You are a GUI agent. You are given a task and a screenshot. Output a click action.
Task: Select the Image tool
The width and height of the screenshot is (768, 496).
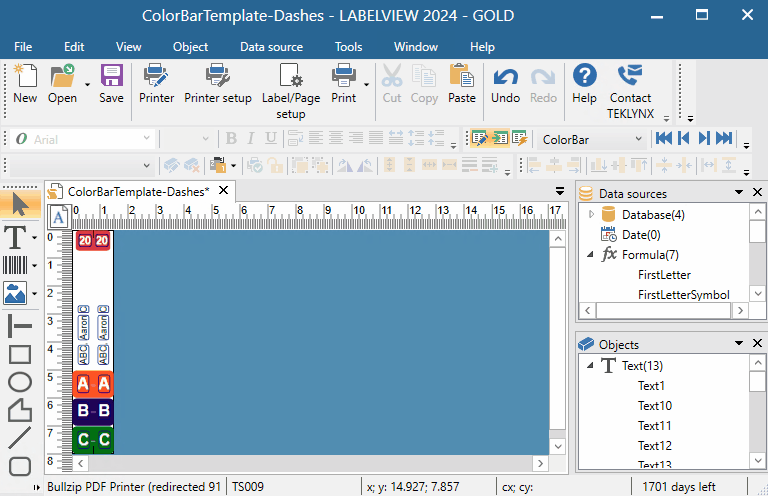(15, 293)
